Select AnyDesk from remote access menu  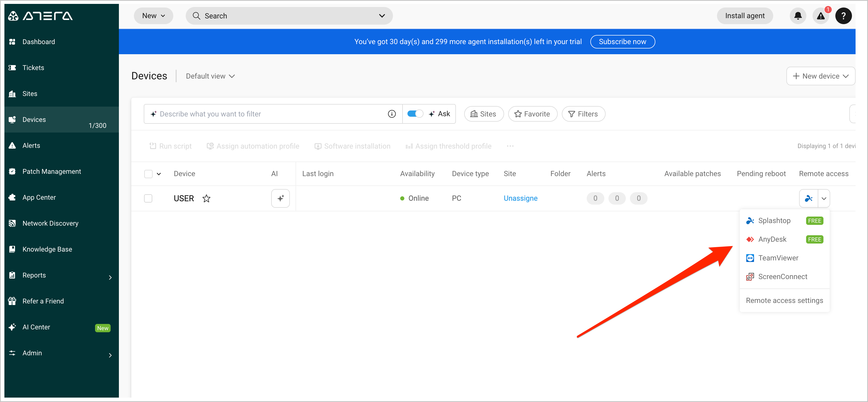(x=772, y=239)
